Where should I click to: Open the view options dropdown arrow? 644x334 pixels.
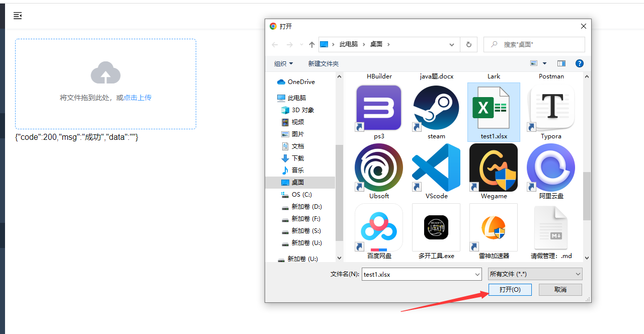point(544,63)
